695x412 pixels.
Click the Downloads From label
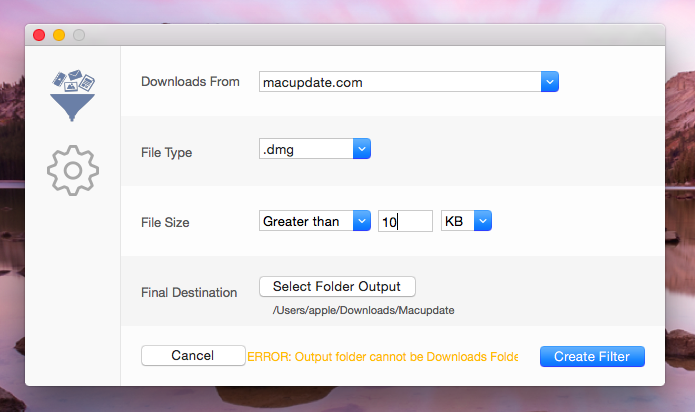click(190, 82)
